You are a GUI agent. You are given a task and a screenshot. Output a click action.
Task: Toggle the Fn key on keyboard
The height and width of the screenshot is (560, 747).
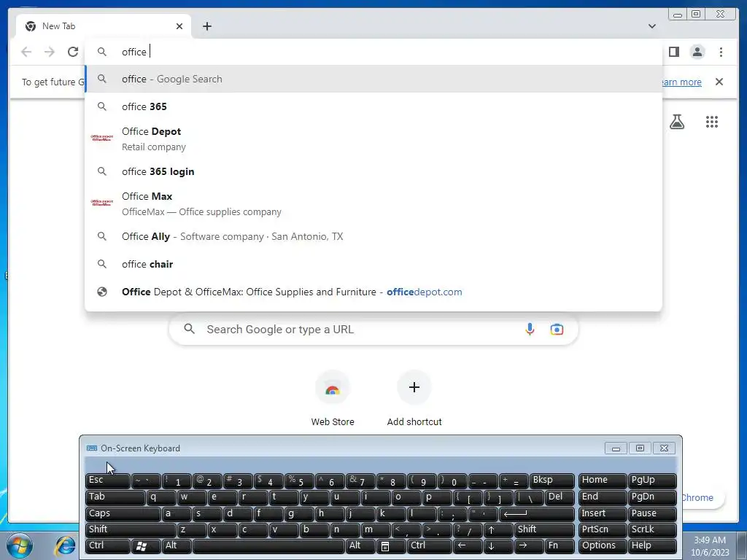(560, 545)
